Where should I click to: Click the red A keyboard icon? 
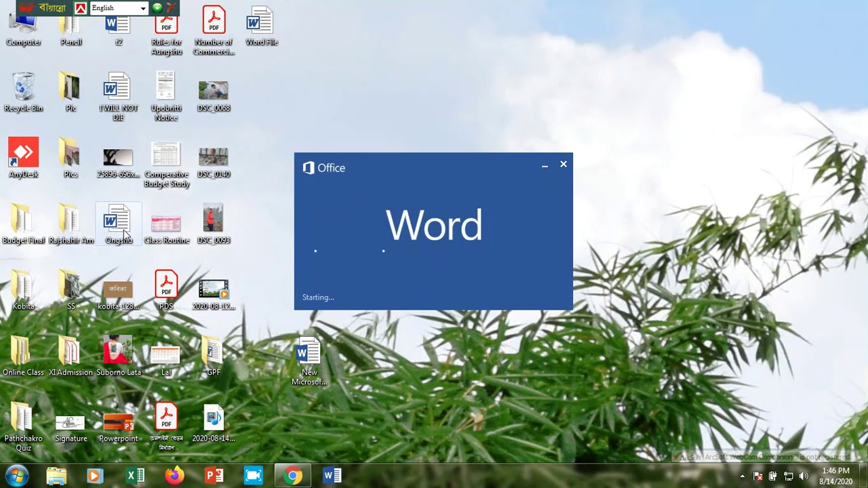tap(80, 8)
